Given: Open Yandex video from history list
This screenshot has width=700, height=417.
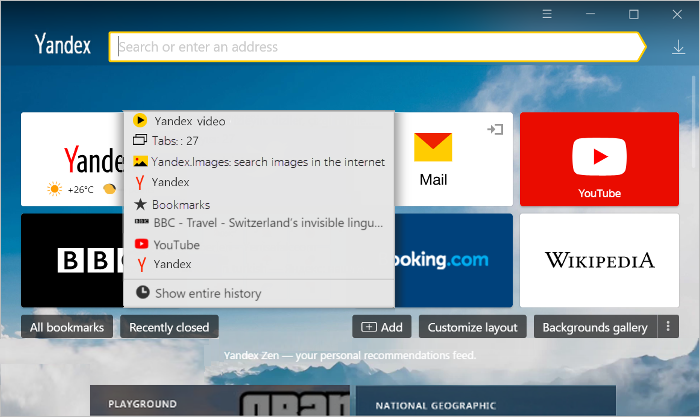Looking at the screenshot, I should 259,121.
